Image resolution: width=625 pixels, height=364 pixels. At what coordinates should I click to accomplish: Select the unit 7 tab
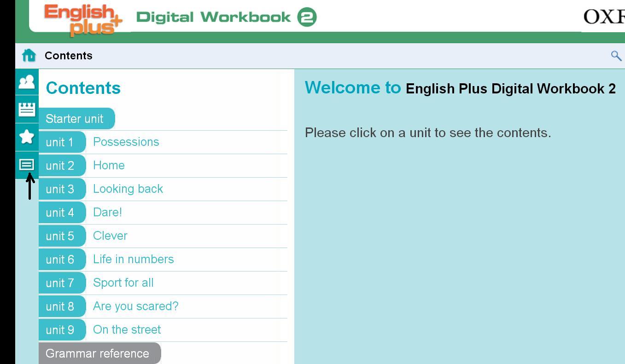(x=62, y=283)
